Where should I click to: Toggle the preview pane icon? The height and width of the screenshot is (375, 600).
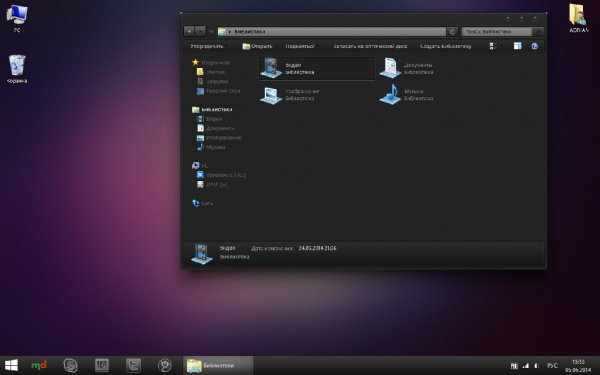click(517, 46)
